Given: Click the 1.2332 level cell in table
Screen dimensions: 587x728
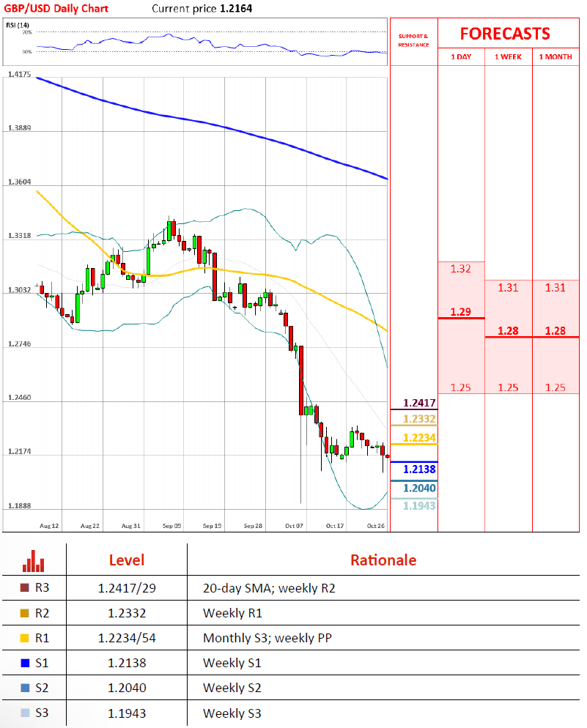Looking at the screenshot, I should (x=127, y=613).
